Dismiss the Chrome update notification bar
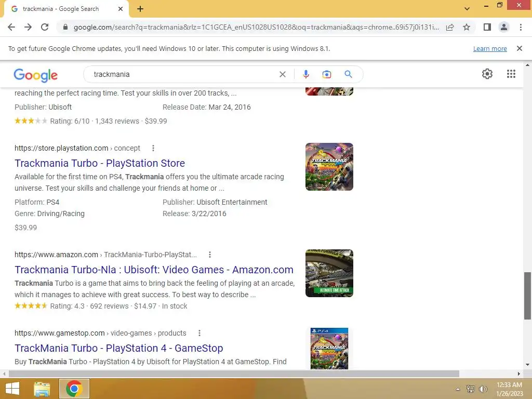This screenshot has height=399, width=532. pyautogui.click(x=520, y=48)
